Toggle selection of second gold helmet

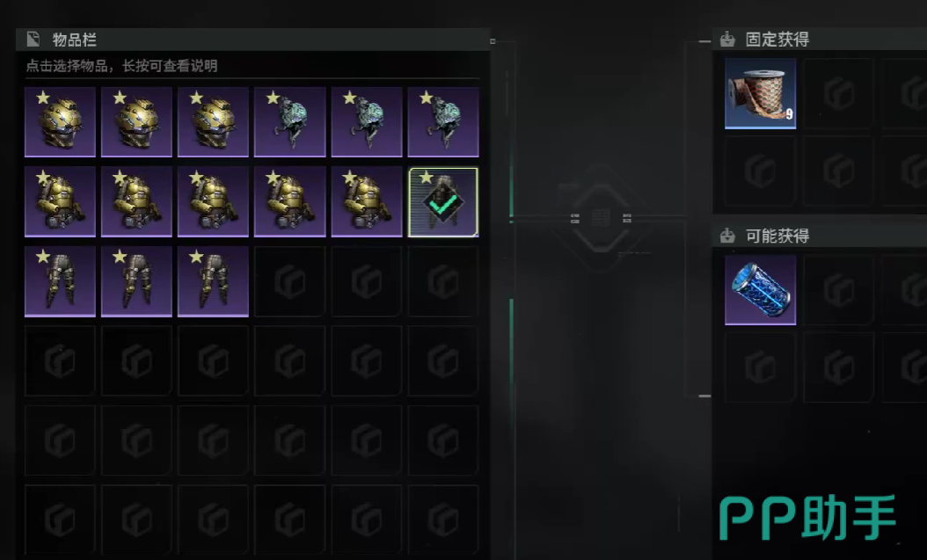point(136,122)
